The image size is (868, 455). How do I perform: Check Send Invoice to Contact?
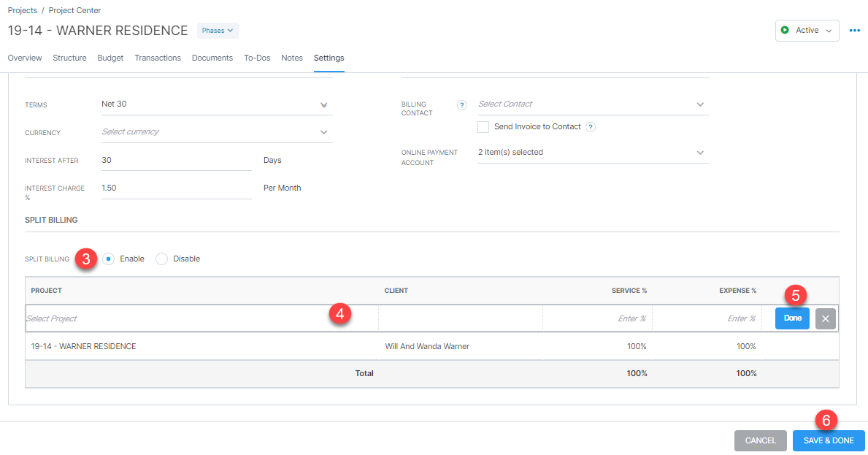483,126
